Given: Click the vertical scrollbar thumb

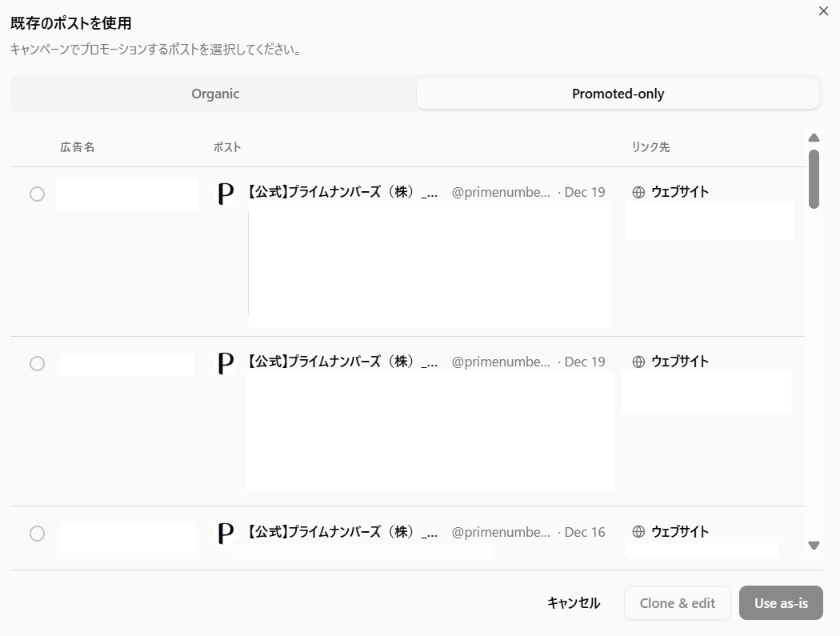Looking at the screenshot, I should pyautogui.click(x=814, y=178).
